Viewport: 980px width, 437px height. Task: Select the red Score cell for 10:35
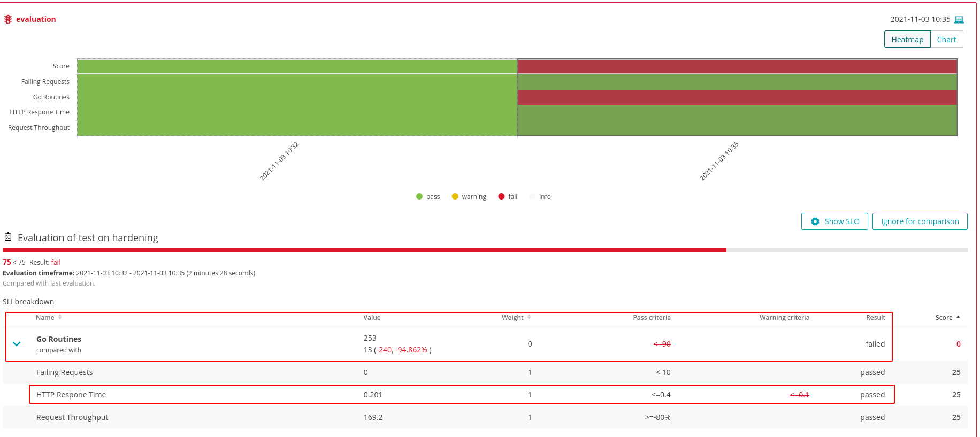point(737,66)
